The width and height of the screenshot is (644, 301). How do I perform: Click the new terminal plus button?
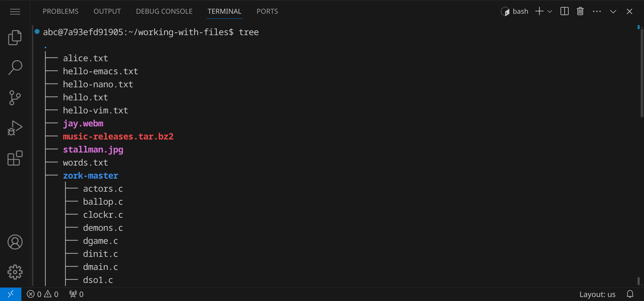(539, 11)
